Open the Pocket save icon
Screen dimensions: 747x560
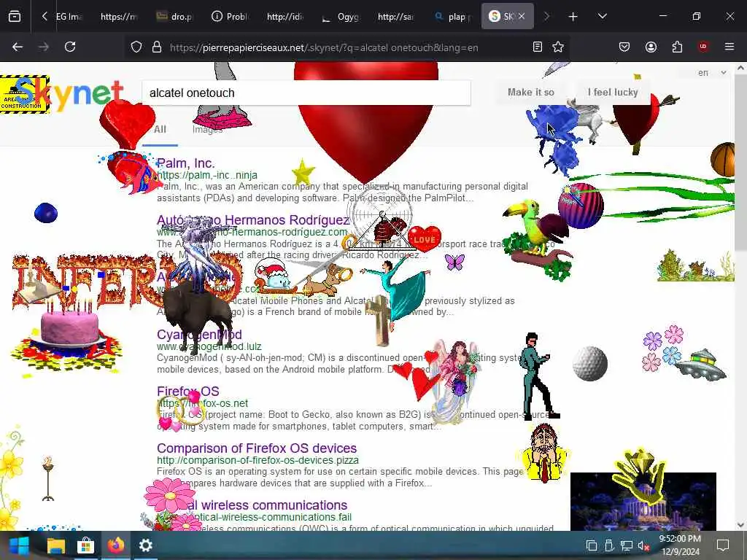(624, 47)
